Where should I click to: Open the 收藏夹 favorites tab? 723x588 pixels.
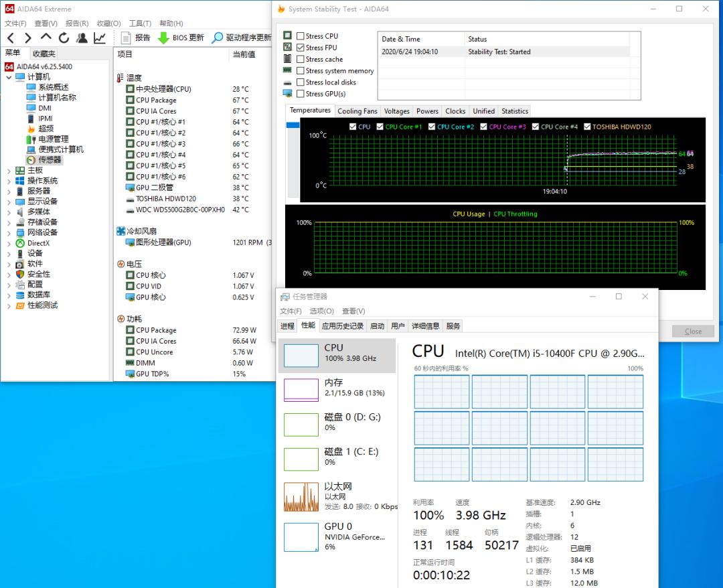pos(44,54)
